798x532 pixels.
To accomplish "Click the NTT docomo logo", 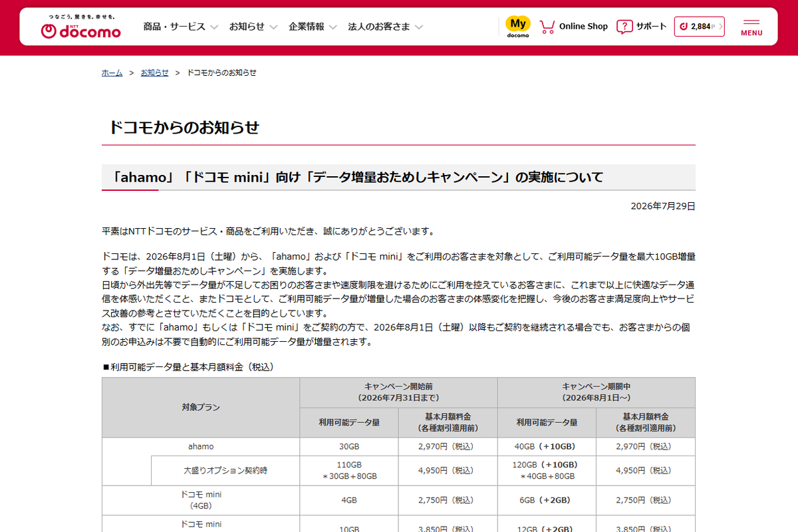I will click(80, 27).
